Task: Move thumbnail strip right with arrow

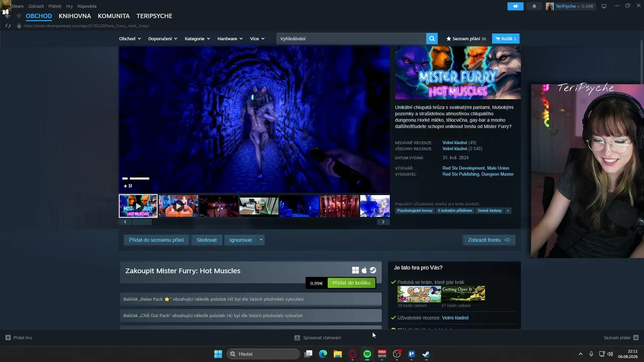Action: point(383,222)
